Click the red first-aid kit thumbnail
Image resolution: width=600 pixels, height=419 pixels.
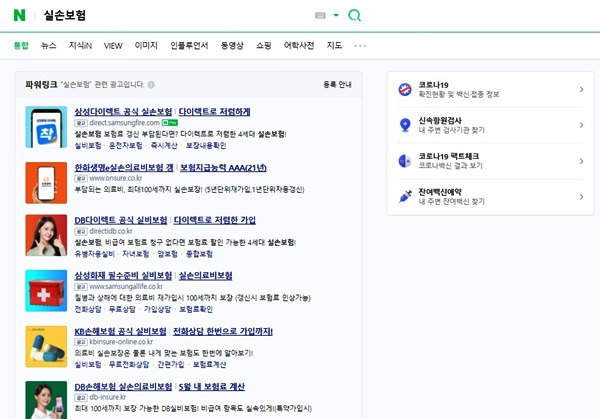46,291
